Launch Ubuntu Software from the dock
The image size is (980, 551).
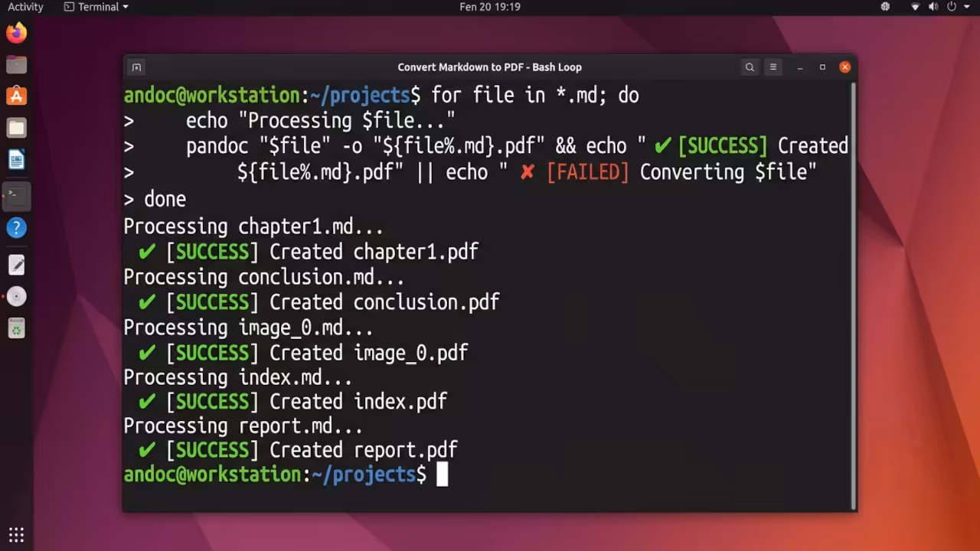16,96
